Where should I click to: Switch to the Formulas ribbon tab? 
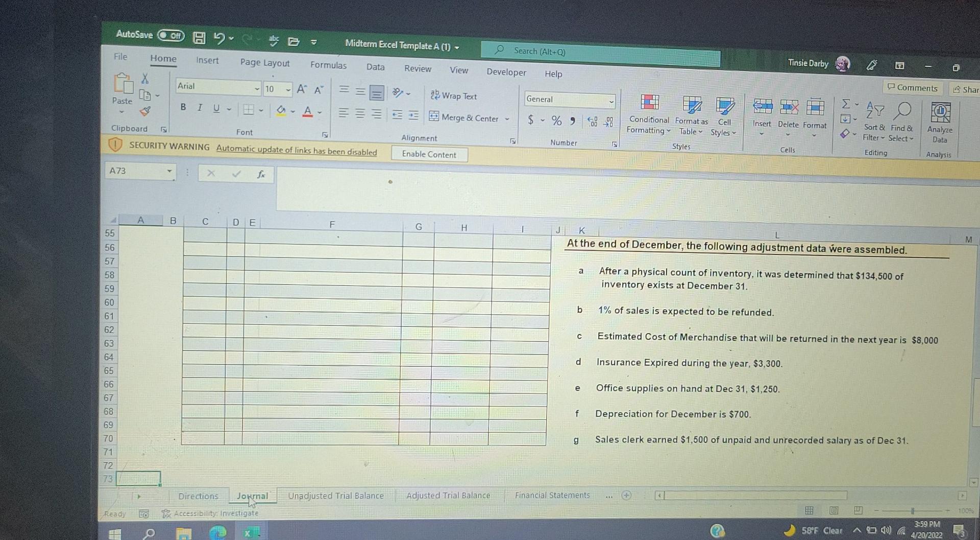328,65
